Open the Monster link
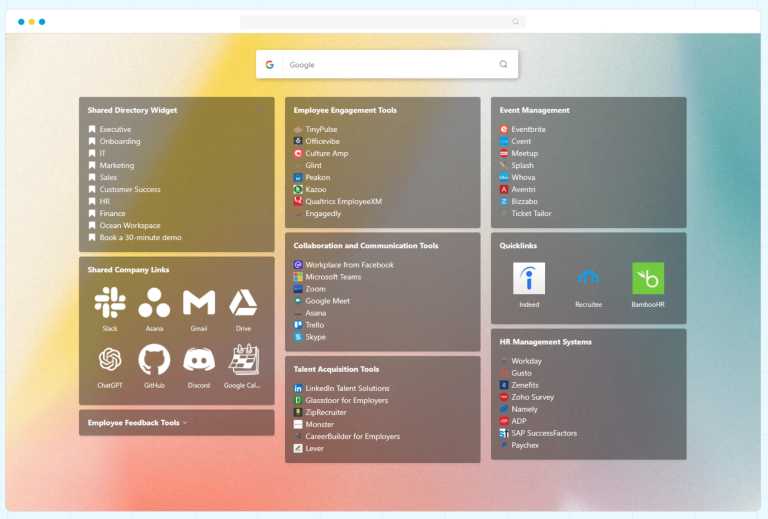The height and width of the screenshot is (519, 768). [x=320, y=425]
